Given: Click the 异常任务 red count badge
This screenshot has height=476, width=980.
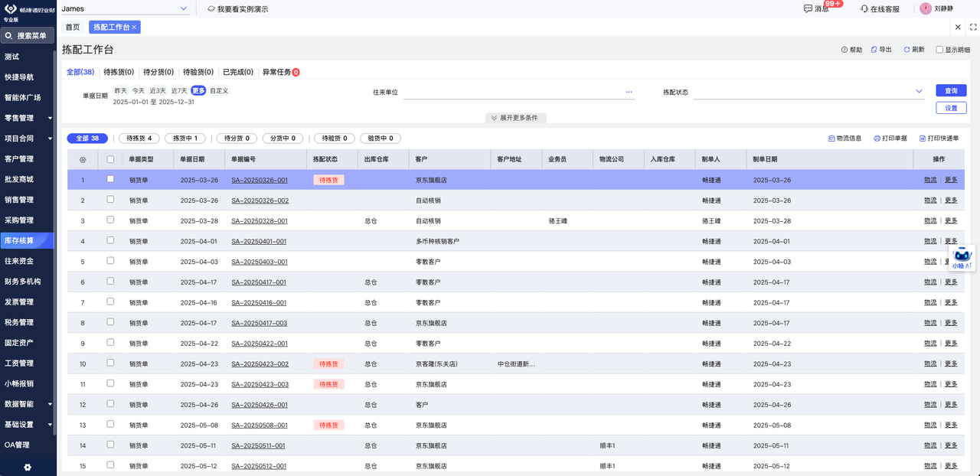Looking at the screenshot, I should pyautogui.click(x=296, y=72).
